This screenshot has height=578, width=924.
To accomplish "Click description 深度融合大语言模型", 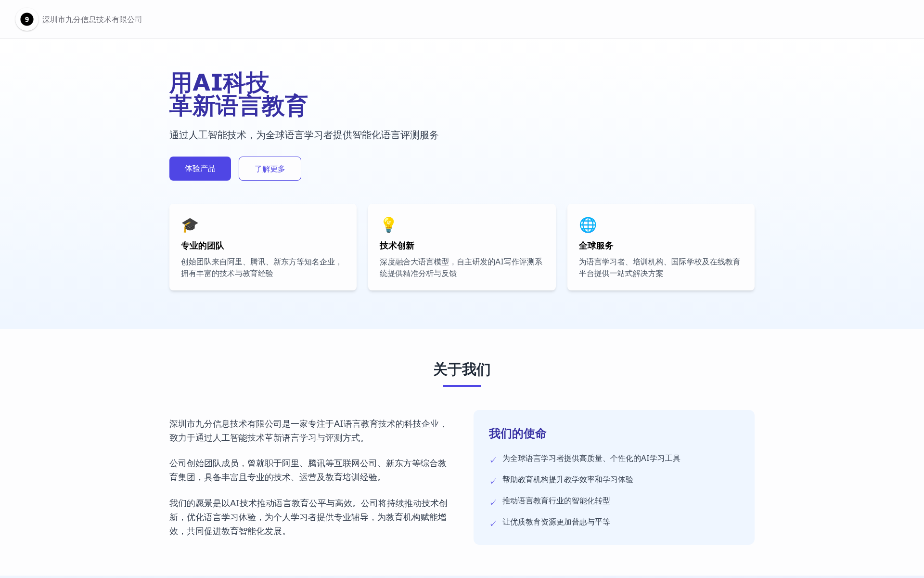I will click(x=461, y=268).
